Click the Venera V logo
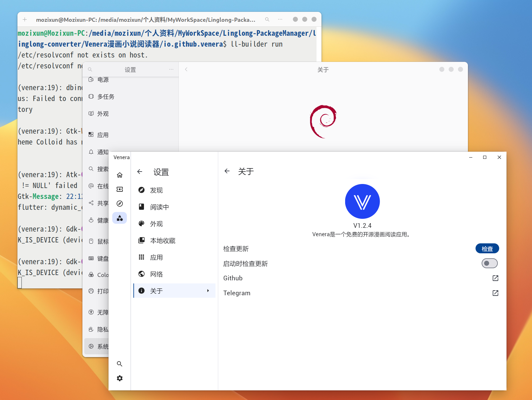 362,201
